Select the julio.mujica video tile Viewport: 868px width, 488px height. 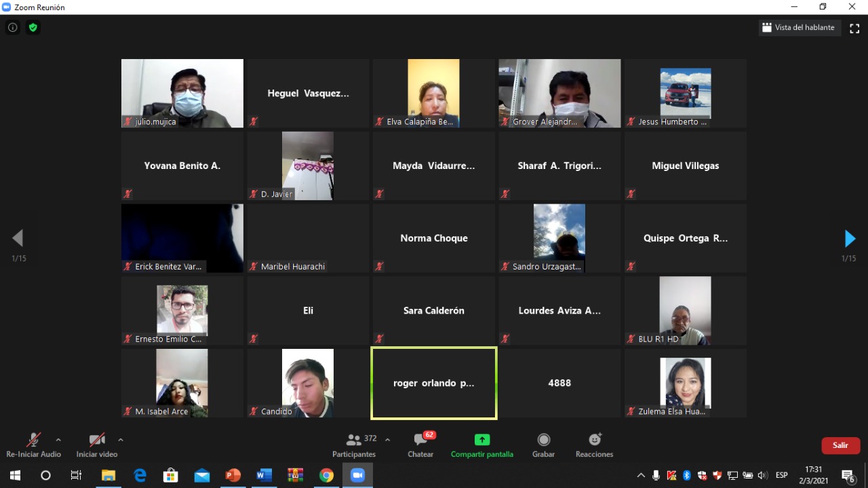pyautogui.click(x=182, y=93)
